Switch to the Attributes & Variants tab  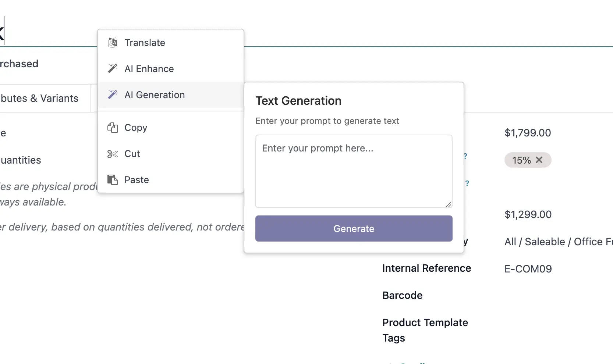pos(39,98)
